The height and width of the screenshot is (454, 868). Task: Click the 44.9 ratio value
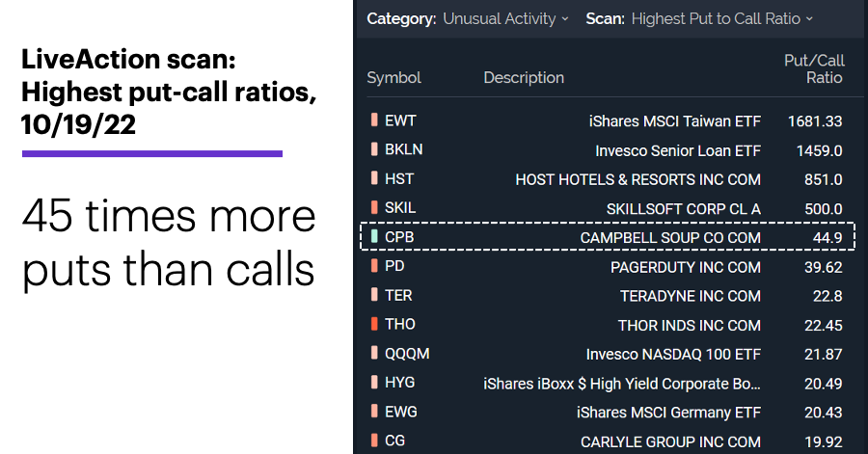pos(827,238)
